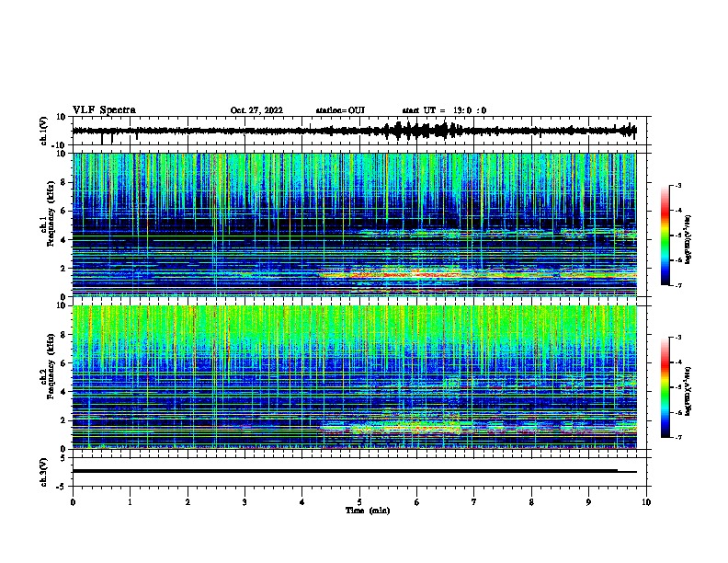
Task: Click the log(PSD) label beside ch.1 colorbar
Action: [x=688, y=239]
